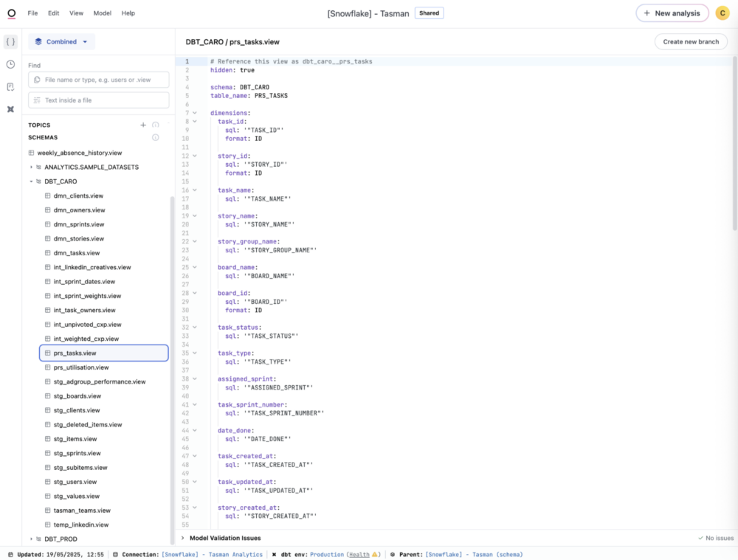Expand the DBT_PROD schema
This screenshot has width=738, height=560.
pyautogui.click(x=32, y=539)
